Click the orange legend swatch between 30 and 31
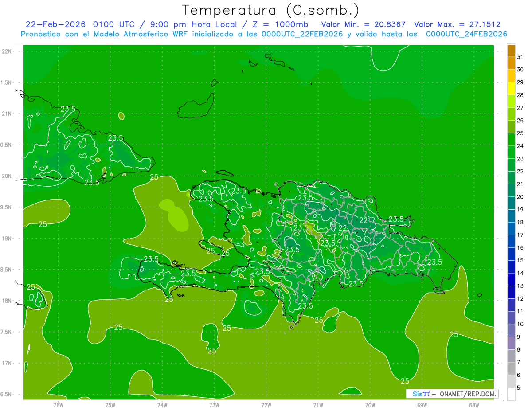Image resolution: width=532 pixels, height=411 pixels. pos(511,63)
